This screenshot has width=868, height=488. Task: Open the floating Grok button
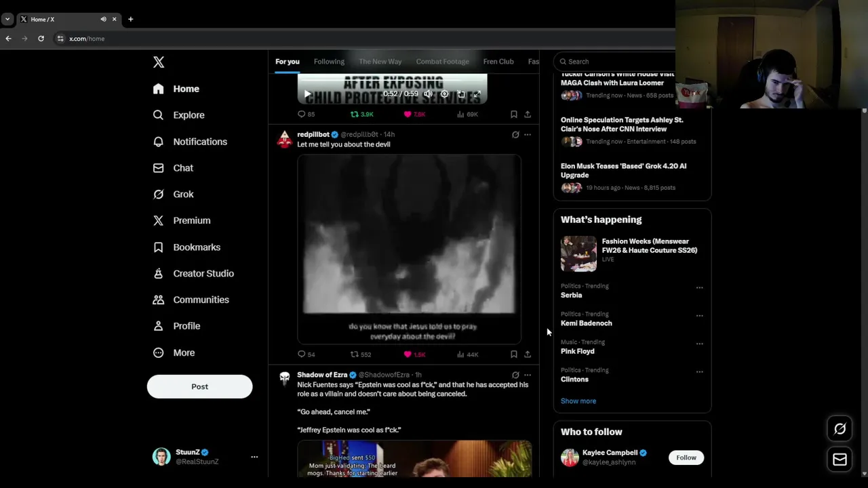(840, 429)
